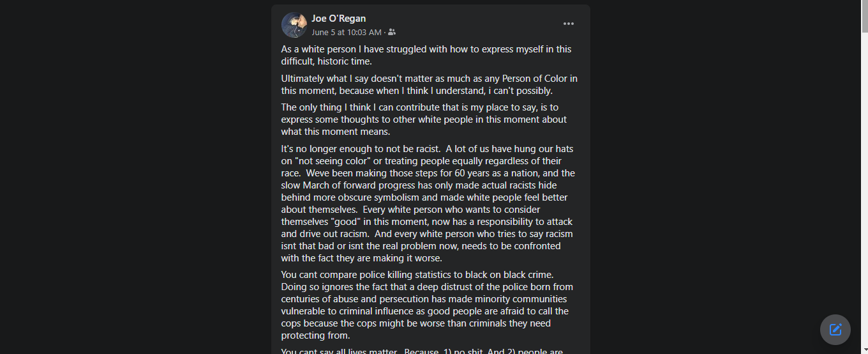Viewport: 868px width, 354px height.
Task: Click the words "difficult, historic time"
Action: tap(326, 61)
